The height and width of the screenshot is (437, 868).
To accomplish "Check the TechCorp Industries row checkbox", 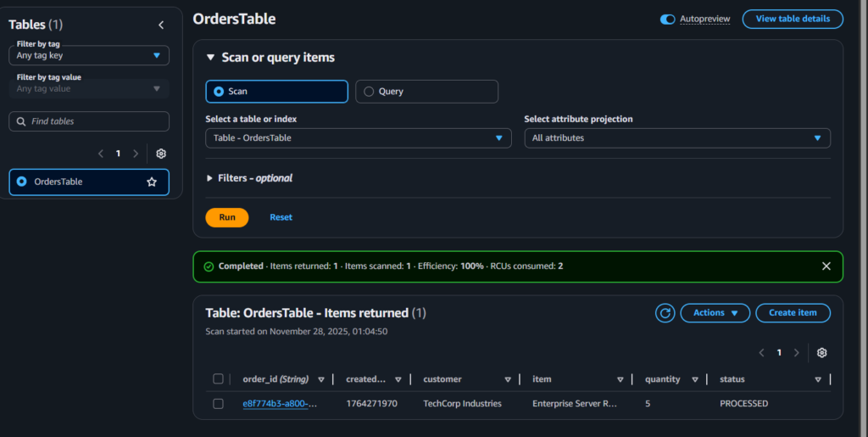I will (218, 404).
